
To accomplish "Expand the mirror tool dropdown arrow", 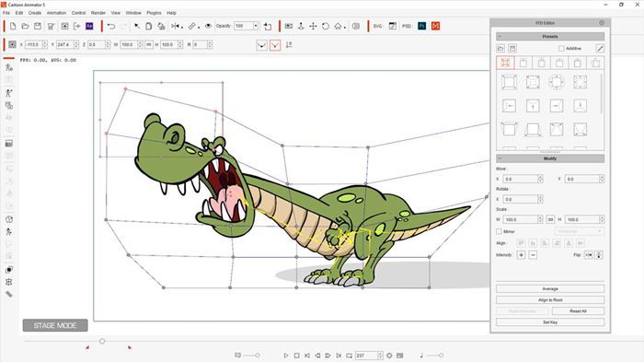I will (182, 27).
